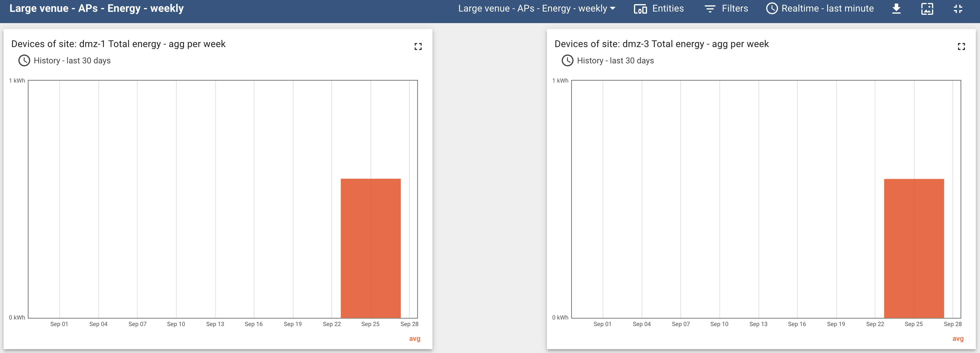Click the export as image icon
This screenshot has width=980, height=353.
click(x=927, y=8)
